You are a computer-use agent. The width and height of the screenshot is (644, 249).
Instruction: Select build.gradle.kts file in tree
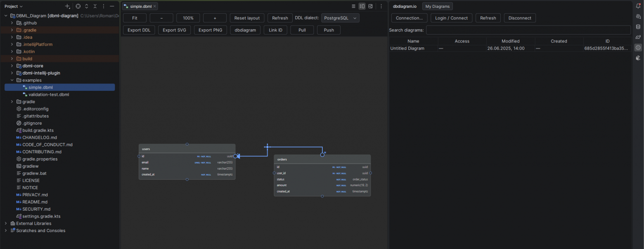click(38, 130)
